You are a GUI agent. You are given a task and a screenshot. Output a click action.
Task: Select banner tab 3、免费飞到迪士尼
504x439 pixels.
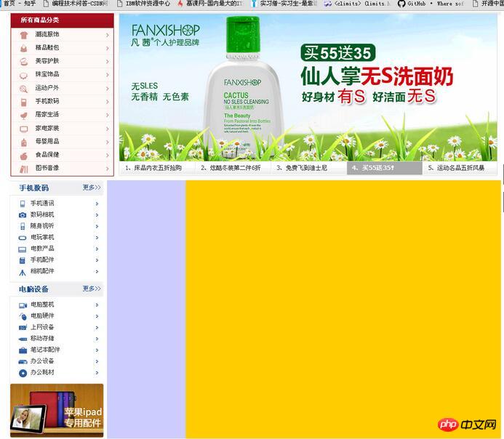pyautogui.click(x=309, y=168)
